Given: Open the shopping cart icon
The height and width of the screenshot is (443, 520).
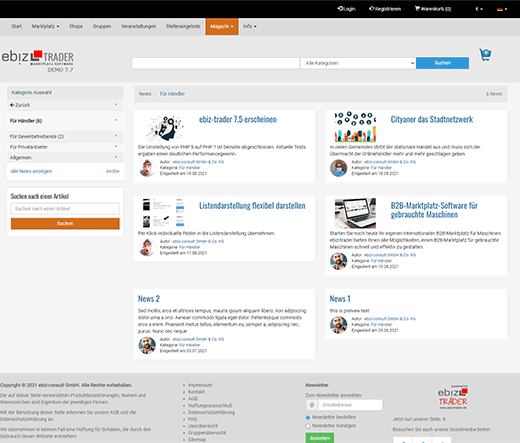Looking at the screenshot, I should coord(485,55).
